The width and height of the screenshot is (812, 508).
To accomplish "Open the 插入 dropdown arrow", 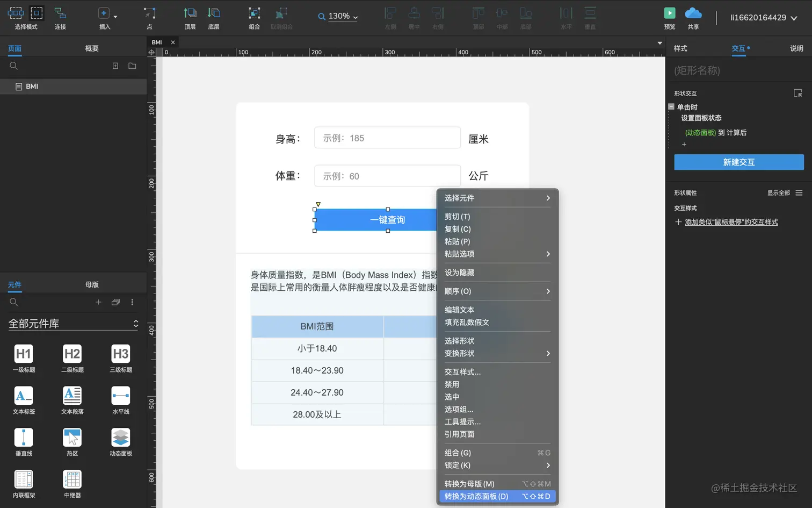I will point(115,17).
